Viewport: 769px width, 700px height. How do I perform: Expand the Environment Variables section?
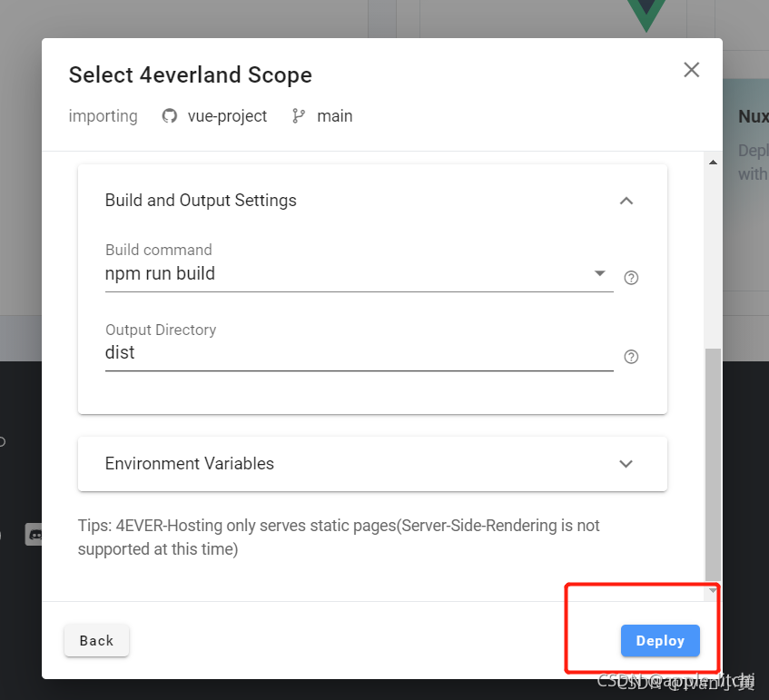point(626,464)
